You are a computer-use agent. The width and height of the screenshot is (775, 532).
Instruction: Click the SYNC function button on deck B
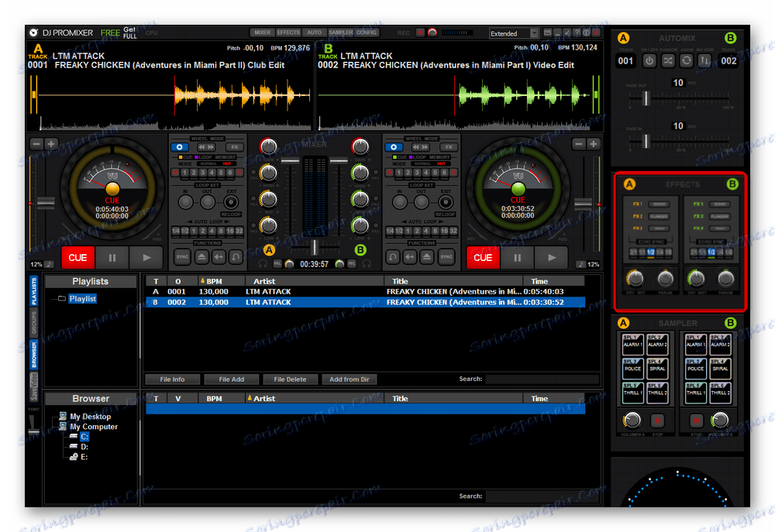(446, 257)
